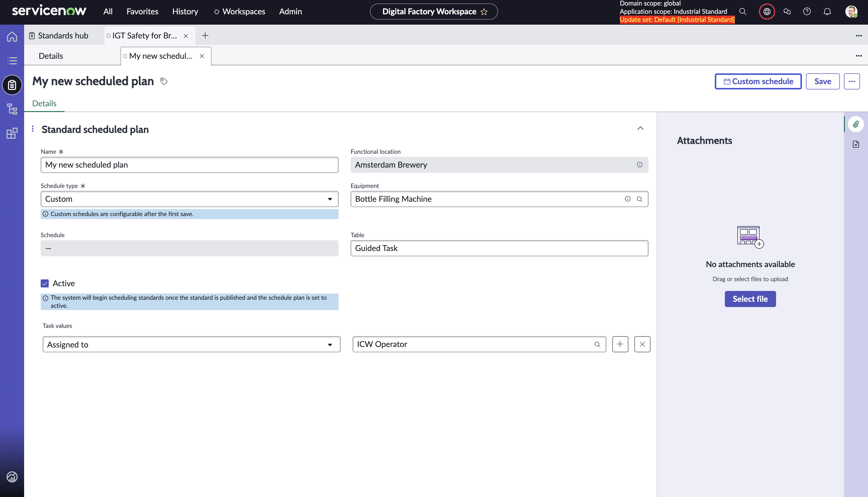The height and width of the screenshot is (497, 868).
Task: Open the document panel icon below paperclip
Action: 856,144
